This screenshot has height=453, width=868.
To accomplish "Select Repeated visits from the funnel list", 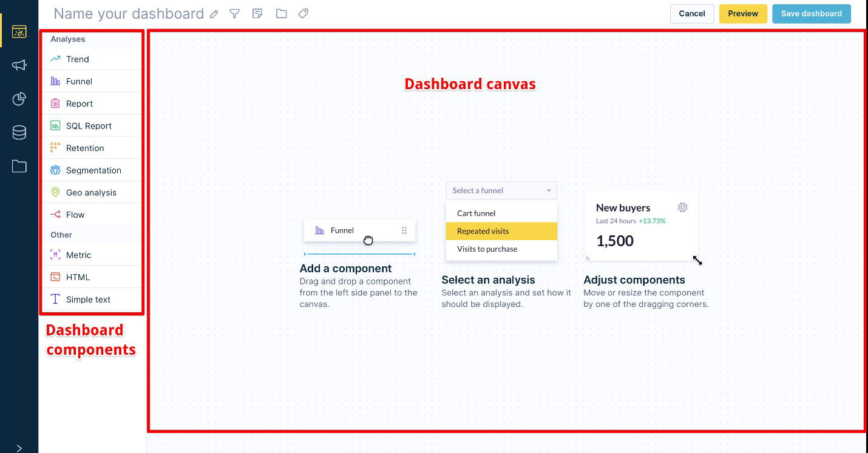I will pyautogui.click(x=483, y=231).
